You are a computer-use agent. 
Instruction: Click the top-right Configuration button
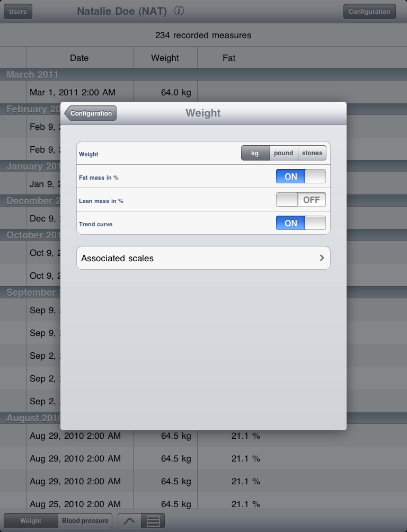(x=369, y=11)
